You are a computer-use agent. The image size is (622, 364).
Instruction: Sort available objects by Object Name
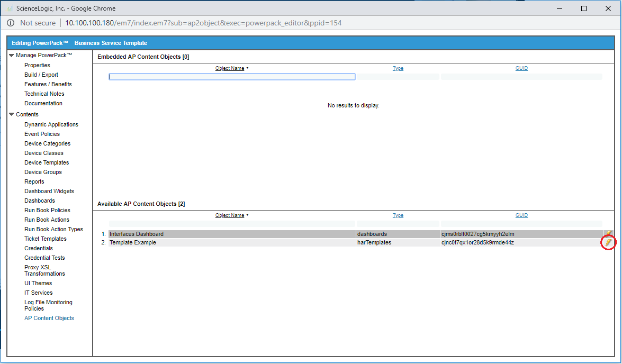(230, 215)
